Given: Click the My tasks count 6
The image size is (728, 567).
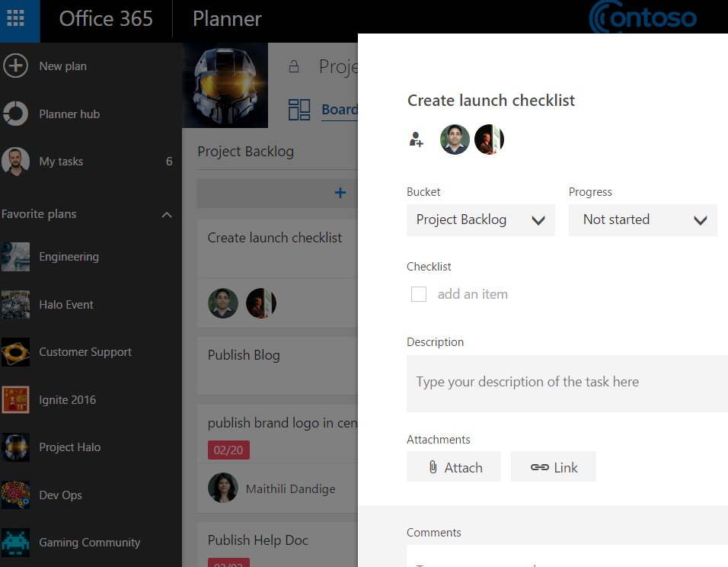Looking at the screenshot, I should (x=169, y=162).
